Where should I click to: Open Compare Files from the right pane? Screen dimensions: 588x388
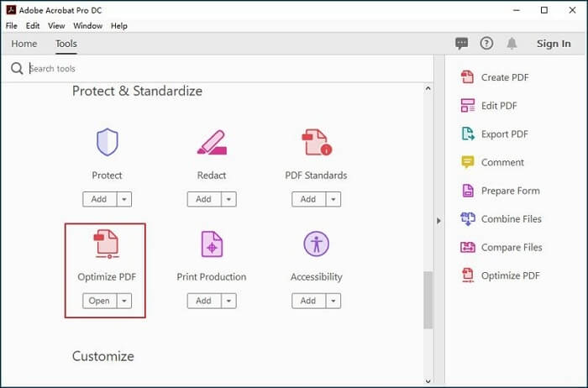(x=501, y=247)
